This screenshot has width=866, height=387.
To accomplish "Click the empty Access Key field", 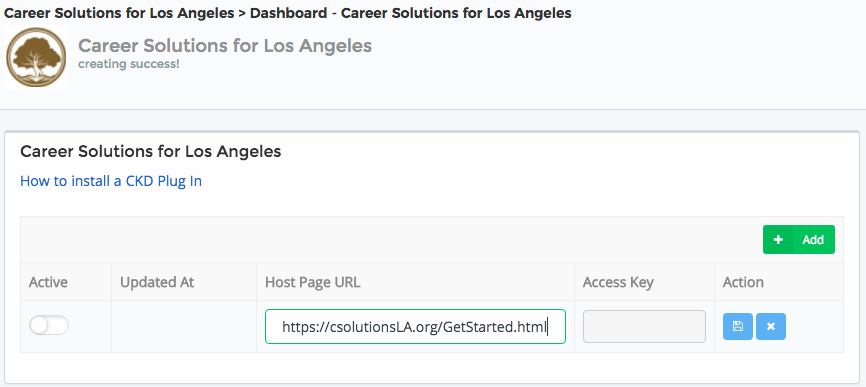I will coord(644,326).
